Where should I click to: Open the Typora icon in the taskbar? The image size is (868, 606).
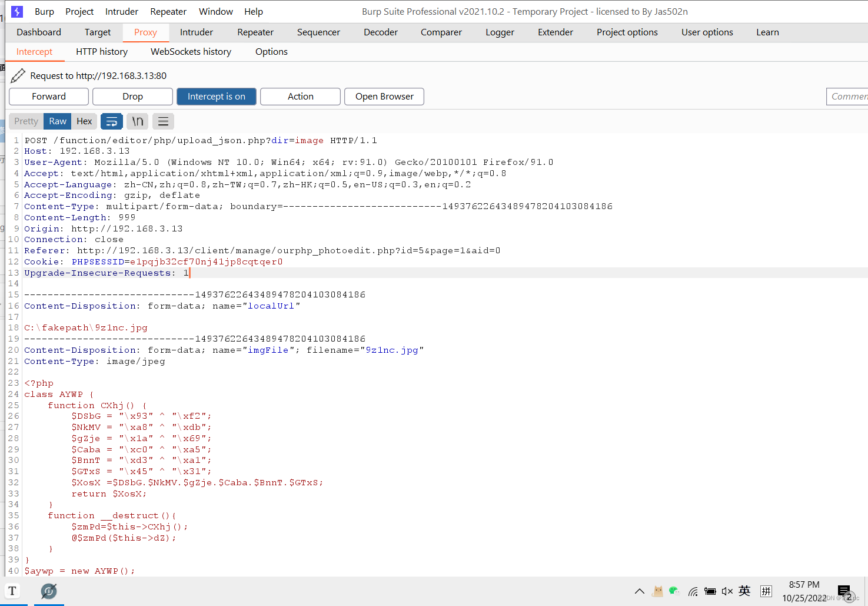click(12, 591)
